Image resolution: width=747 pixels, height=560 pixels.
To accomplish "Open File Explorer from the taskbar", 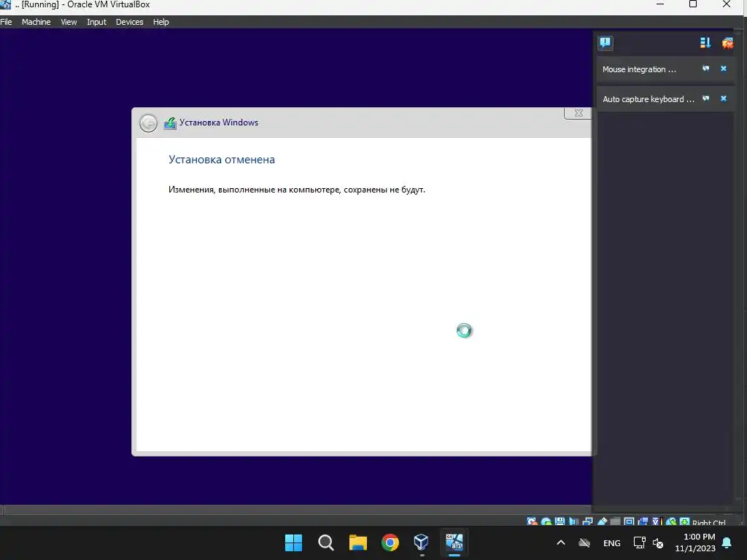I will point(357,542).
